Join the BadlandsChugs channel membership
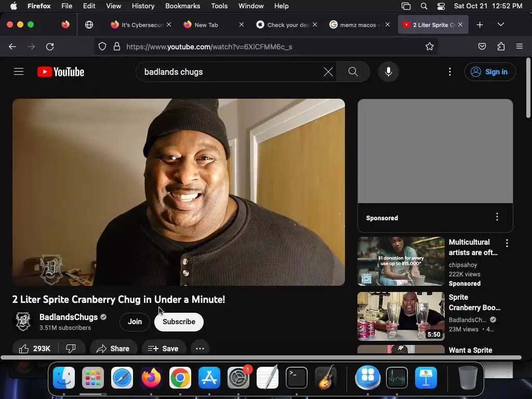532x399 pixels. pyautogui.click(x=135, y=322)
